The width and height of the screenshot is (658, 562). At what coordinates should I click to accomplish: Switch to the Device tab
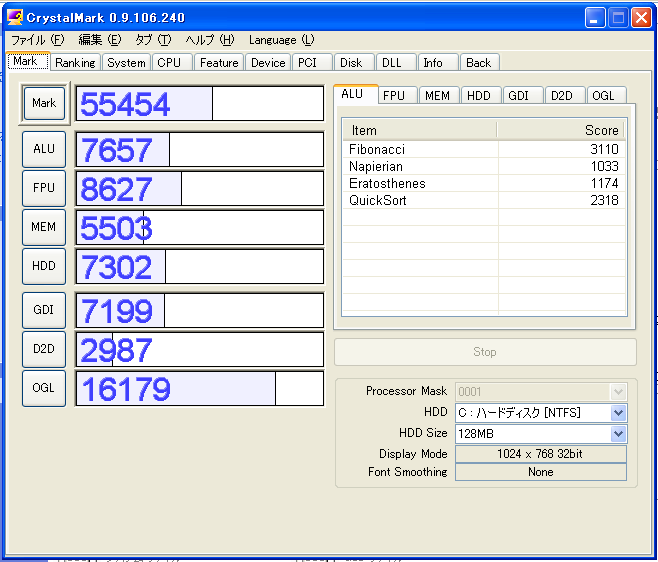268,63
